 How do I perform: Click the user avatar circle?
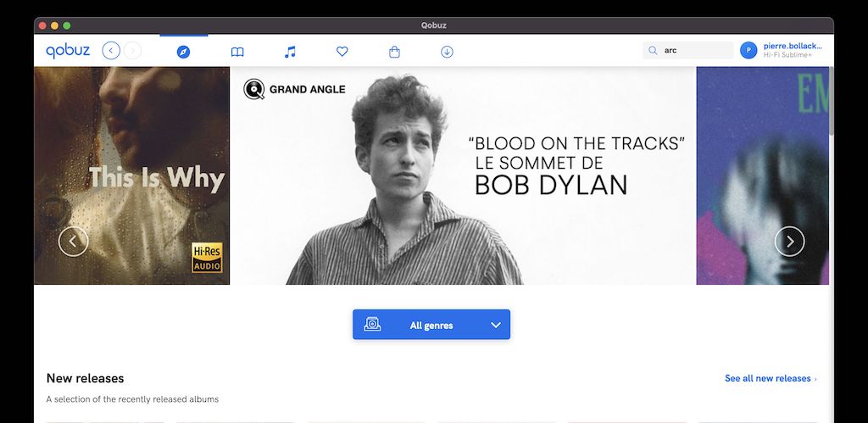[x=748, y=51]
